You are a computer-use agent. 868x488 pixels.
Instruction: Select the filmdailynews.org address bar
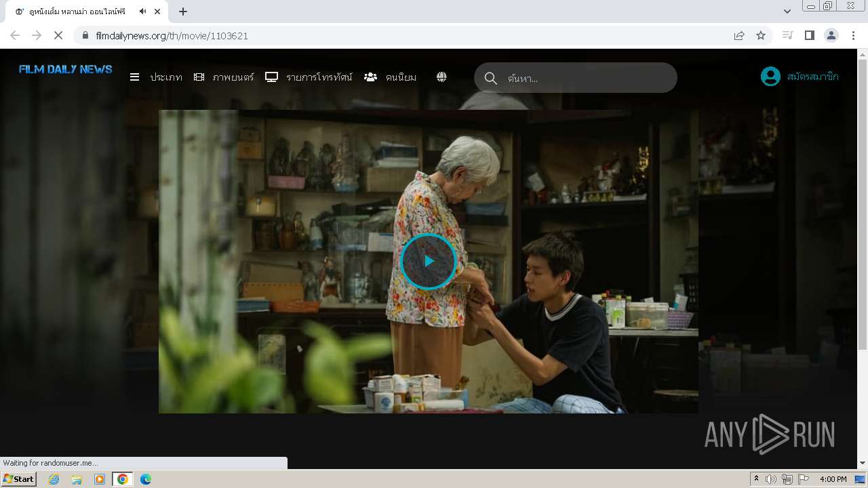(172, 35)
